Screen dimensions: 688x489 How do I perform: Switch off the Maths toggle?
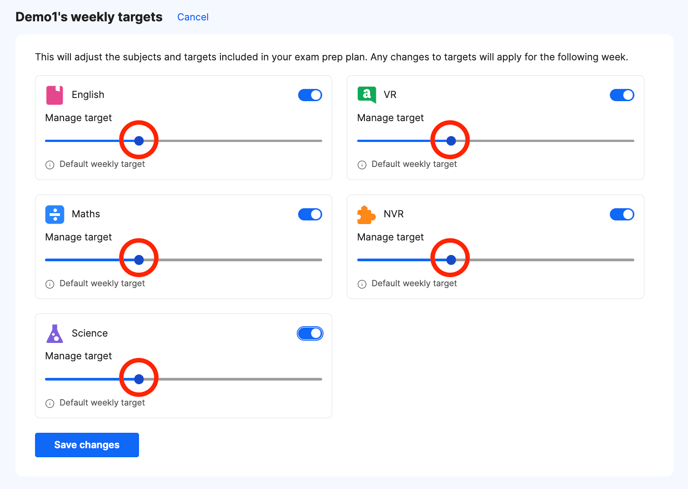(310, 214)
